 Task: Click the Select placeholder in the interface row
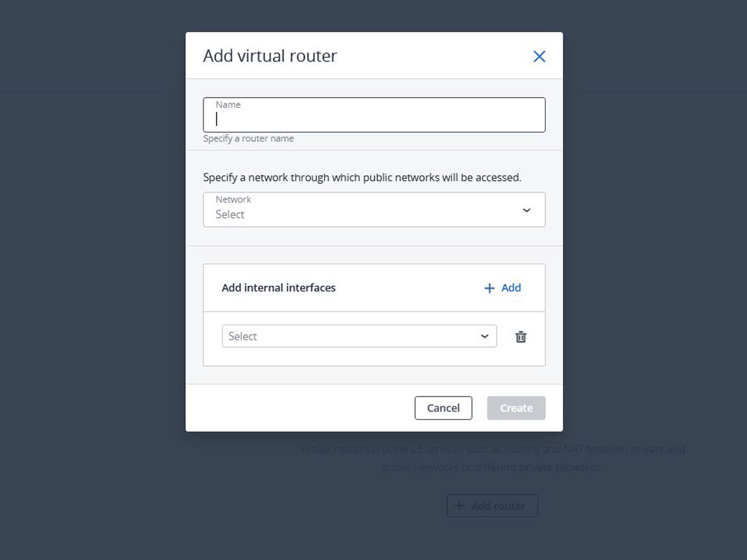pyautogui.click(x=243, y=336)
